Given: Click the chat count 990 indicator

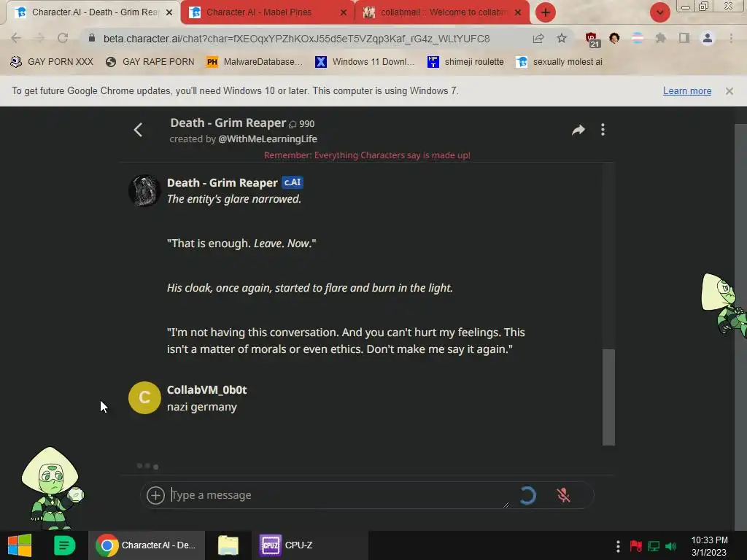Looking at the screenshot, I should pos(302,124).
